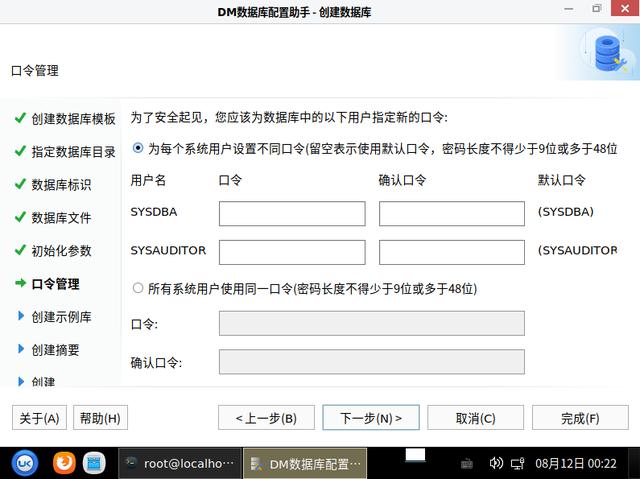Click blue triangle beside 创建示例库
The width and height of the screenshot is (640, 479).
click(21, 316)
